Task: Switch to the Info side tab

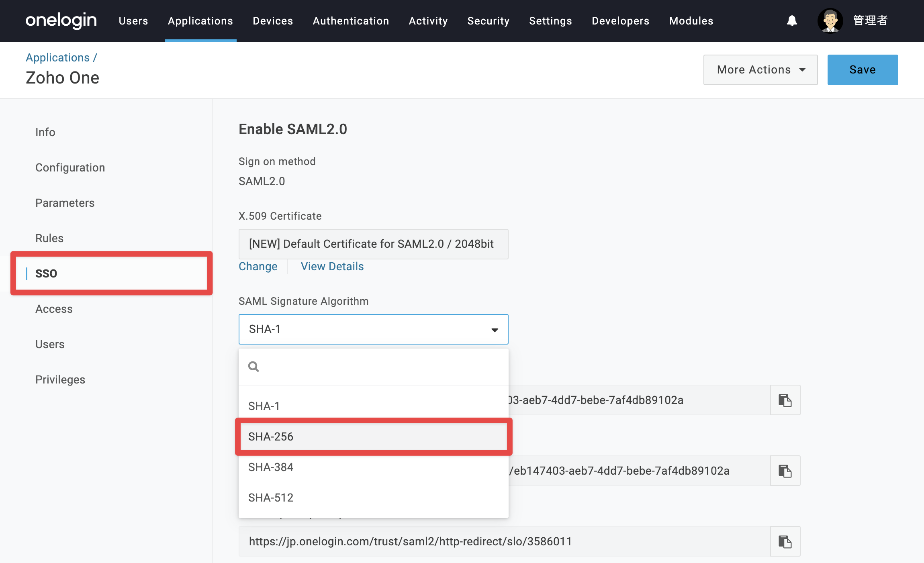Action: [x=45, y=132]
